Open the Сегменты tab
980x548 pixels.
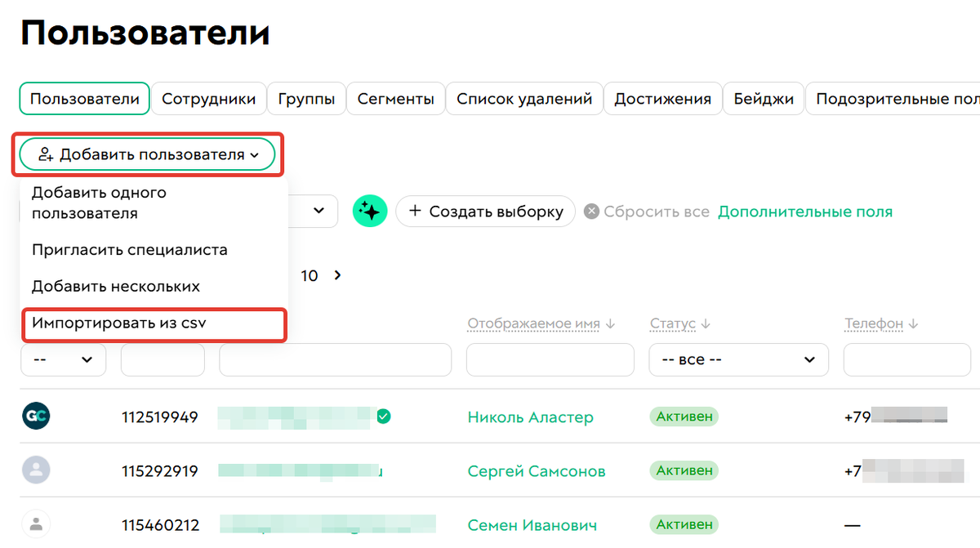tap(396, 99)
